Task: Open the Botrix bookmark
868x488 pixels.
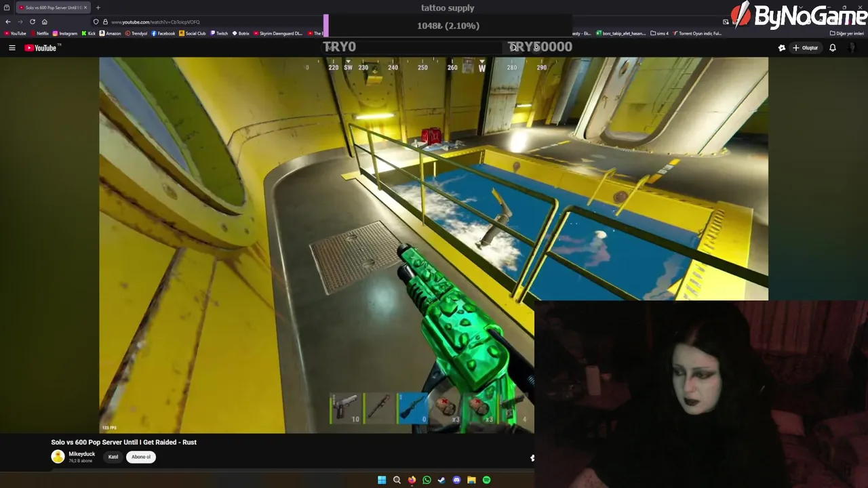Action: (x=241, y=33)
